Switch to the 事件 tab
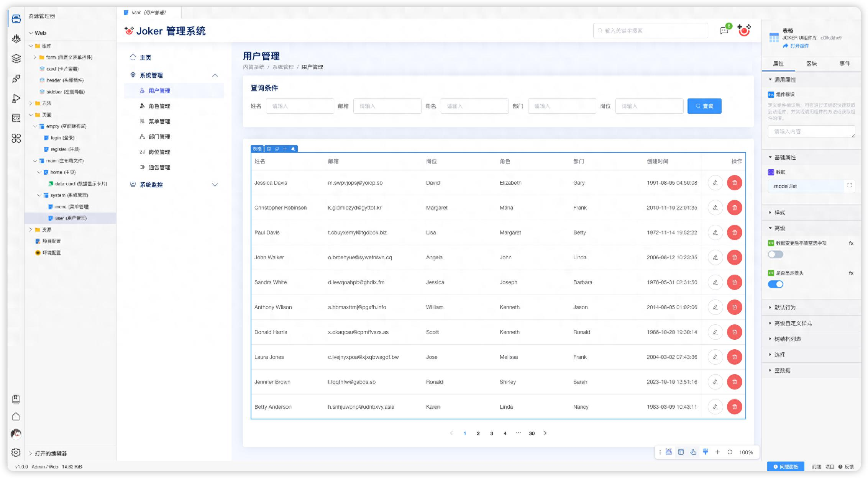The image size is (868, 478). tap(844, 64)
